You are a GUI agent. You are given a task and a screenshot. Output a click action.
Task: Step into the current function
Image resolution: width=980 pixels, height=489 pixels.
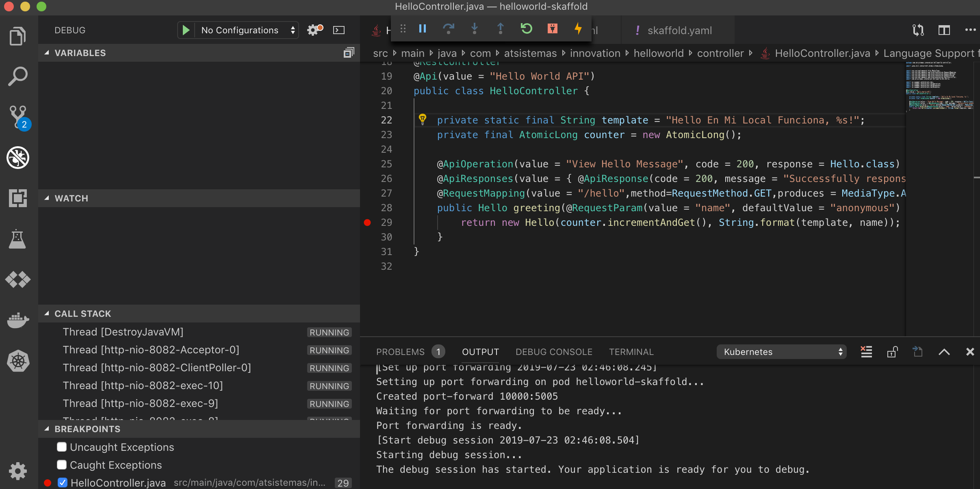pos(474,28)
